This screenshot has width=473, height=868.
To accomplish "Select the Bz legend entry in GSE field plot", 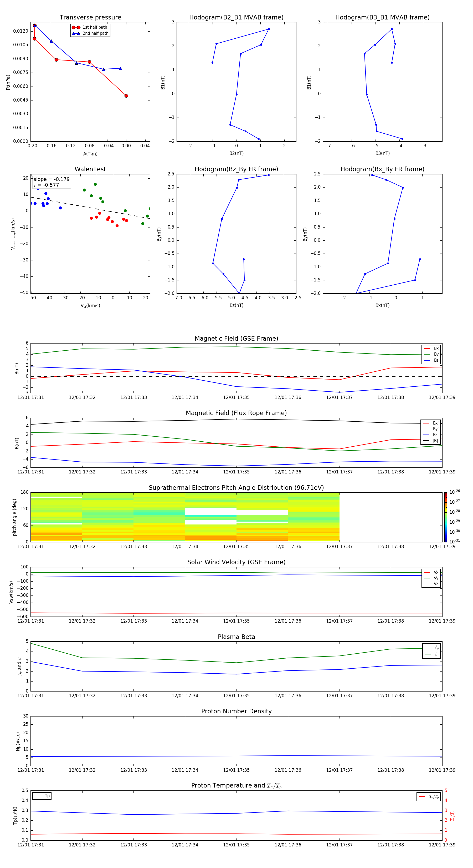I will tap(431, 360).
